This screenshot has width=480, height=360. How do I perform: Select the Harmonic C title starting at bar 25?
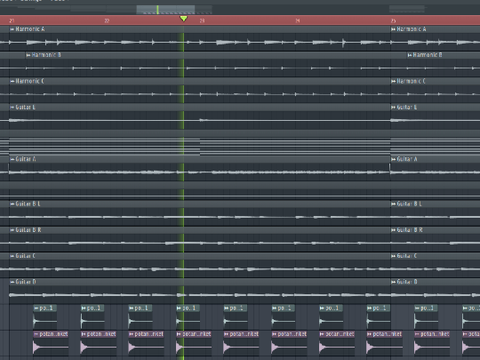point(411,81)
